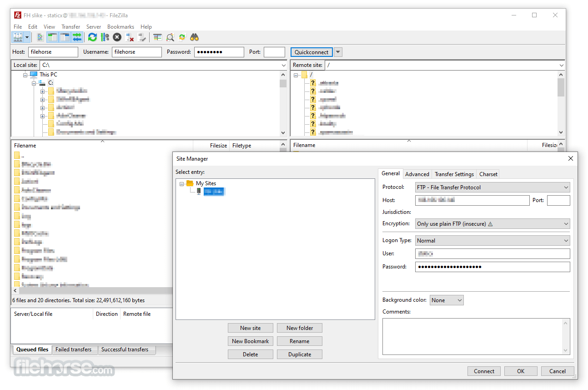
Task: Disconnect from the currently visible server
Action: (130, 37)
